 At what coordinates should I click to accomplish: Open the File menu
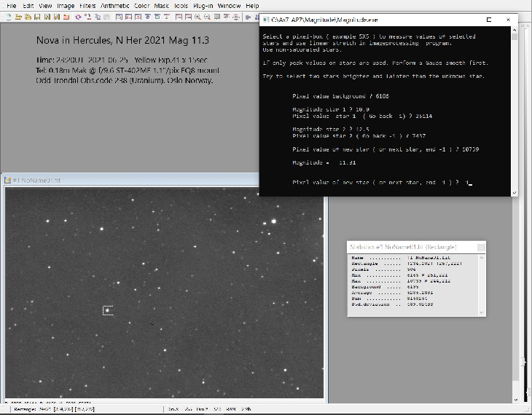tap(11, 6)
